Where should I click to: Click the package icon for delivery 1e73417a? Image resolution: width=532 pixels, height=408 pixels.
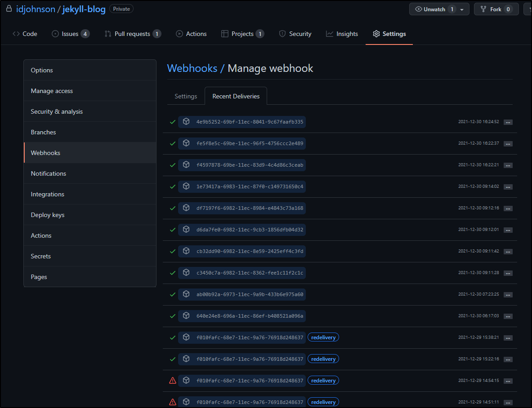pyautogui.click(x=186, y=186)
